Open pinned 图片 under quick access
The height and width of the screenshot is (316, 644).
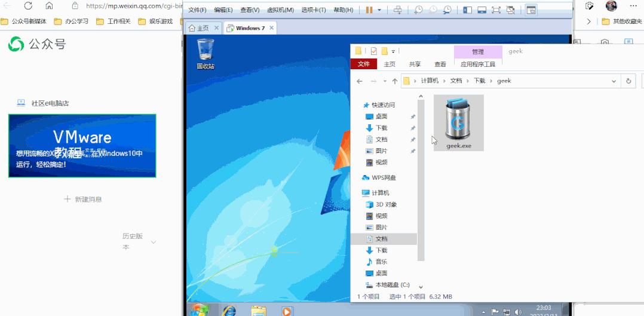(x=383, y=151)
